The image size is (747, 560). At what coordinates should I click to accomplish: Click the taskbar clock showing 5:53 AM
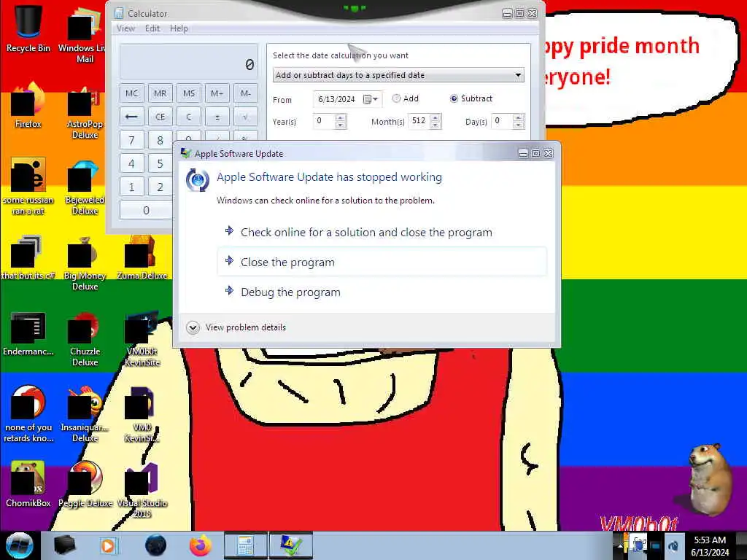point(711,546)
